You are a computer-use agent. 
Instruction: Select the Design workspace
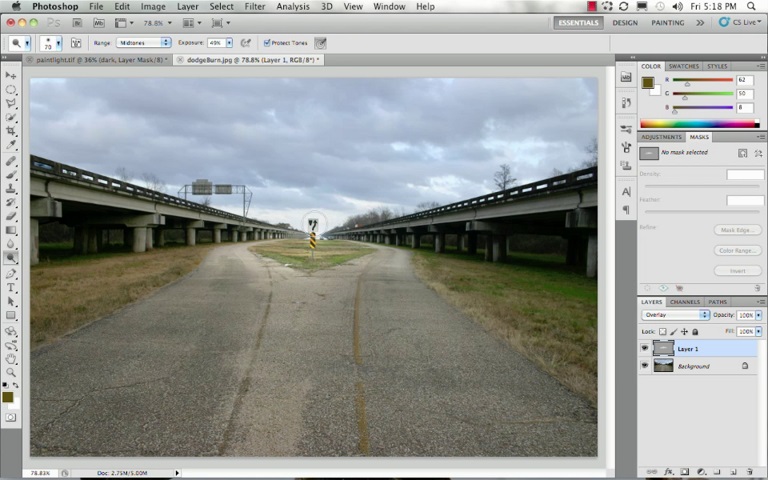[625, 23]
